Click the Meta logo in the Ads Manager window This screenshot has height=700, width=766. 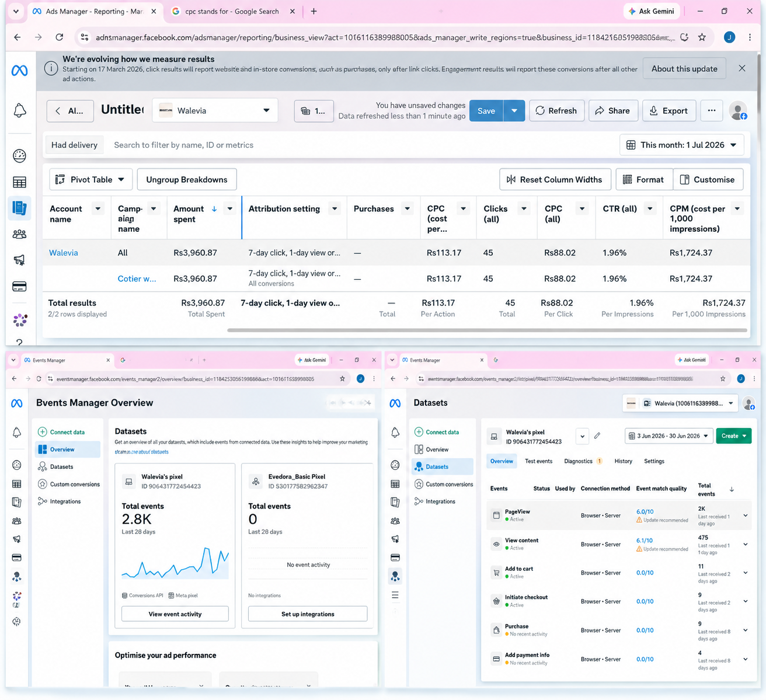19,71
